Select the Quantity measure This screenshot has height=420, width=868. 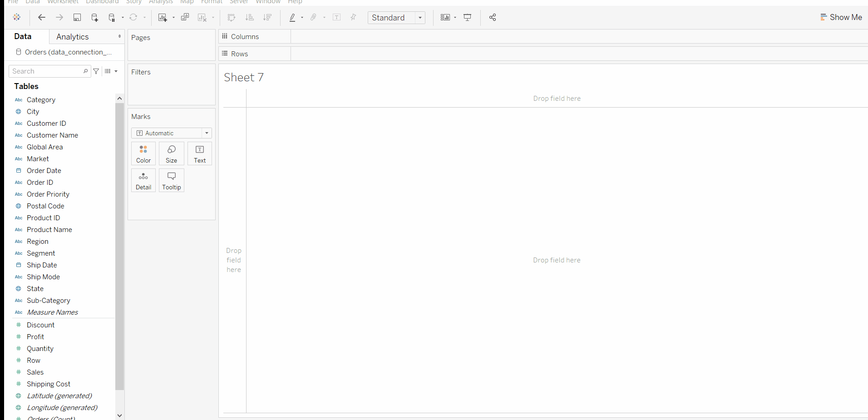pyautogui.click(x=40, y=349)
